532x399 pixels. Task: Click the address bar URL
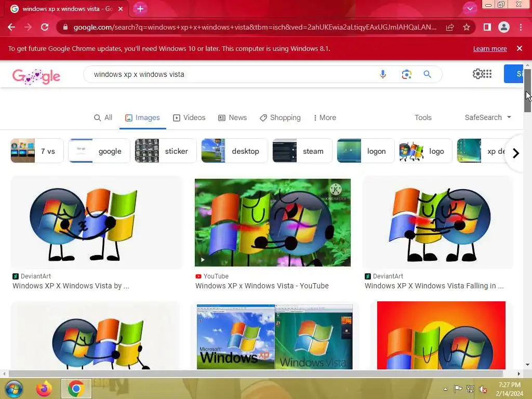click(255, 27)
